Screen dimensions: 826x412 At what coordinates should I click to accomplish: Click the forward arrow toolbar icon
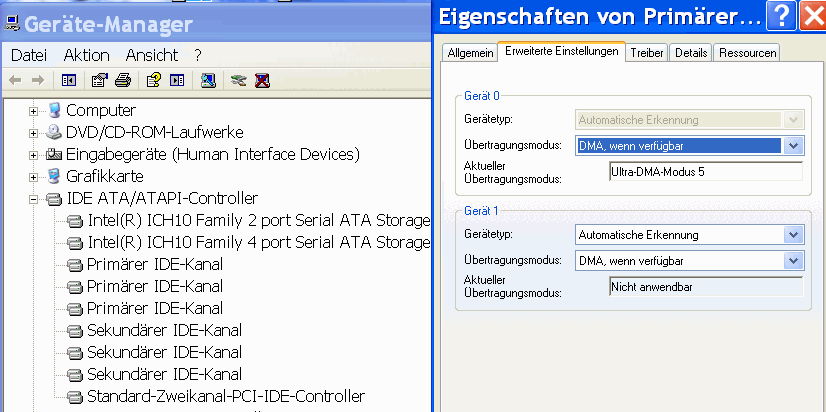click(38, 80)
